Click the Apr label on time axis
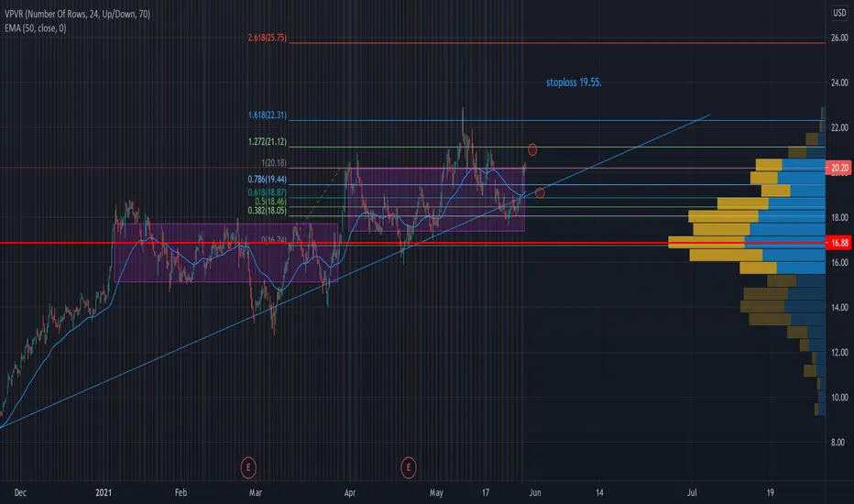This screenshot has width=854, height=504. tap(350, 493)
